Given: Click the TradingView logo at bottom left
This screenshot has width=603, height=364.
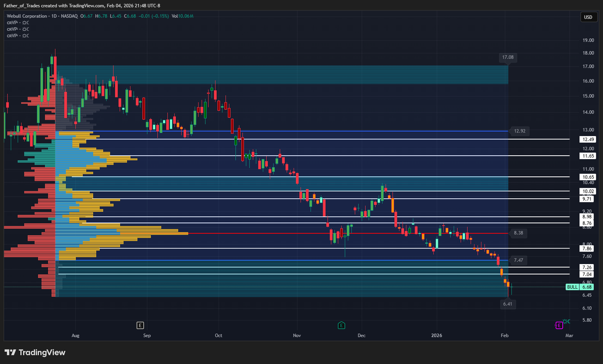Looking at the screenshot, I should point(35,352).
